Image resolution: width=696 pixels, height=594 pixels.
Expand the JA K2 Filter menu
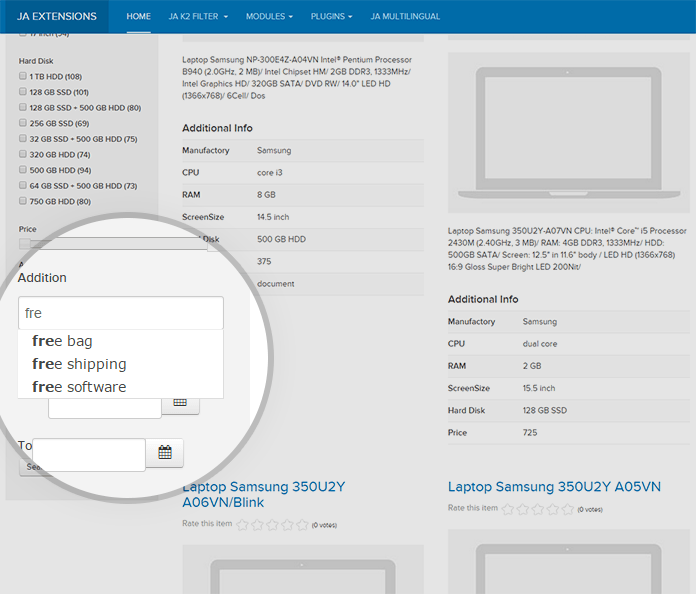pos(198,16)
